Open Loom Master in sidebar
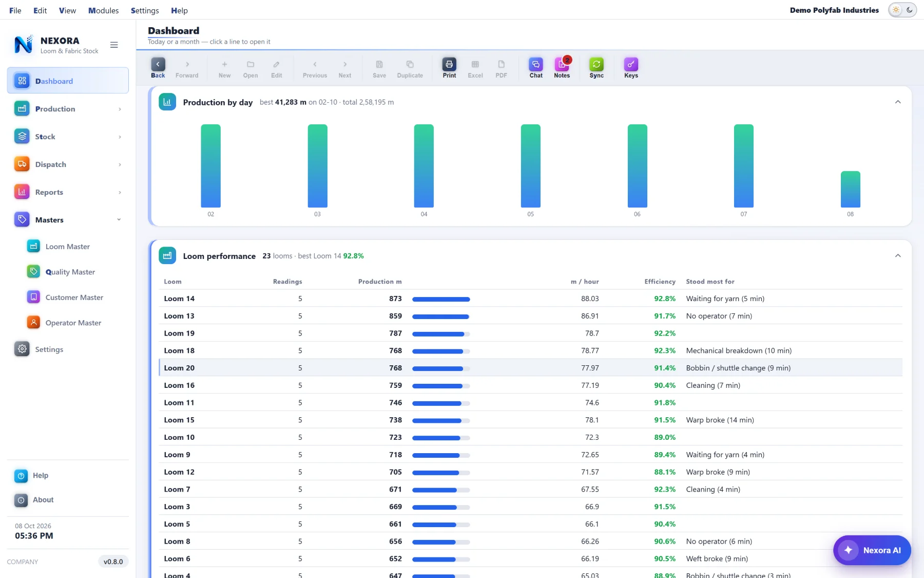The width and height of the screenshot is (924, 578). pos(68,247)
